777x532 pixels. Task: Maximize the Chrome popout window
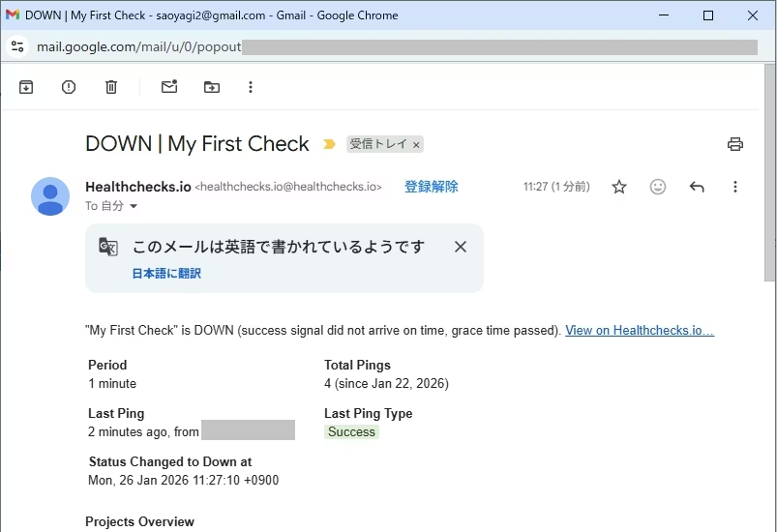pyautogui.click(x=708, y=15)
